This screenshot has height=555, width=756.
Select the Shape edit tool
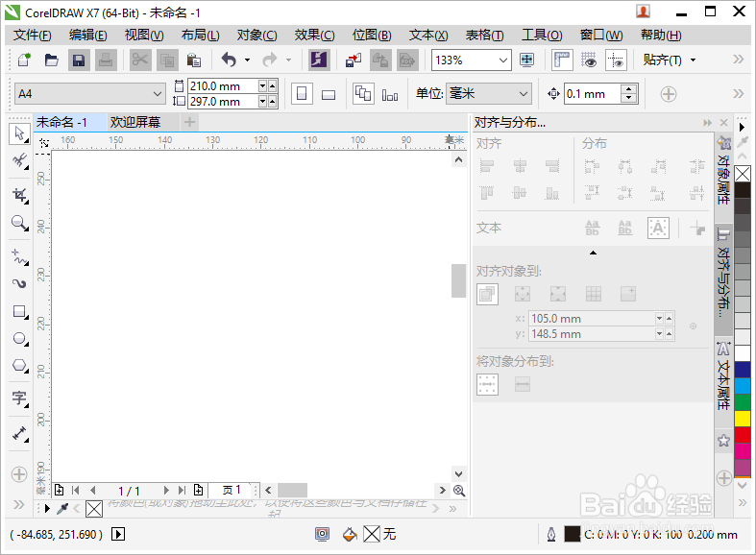(x=19, y=160)
